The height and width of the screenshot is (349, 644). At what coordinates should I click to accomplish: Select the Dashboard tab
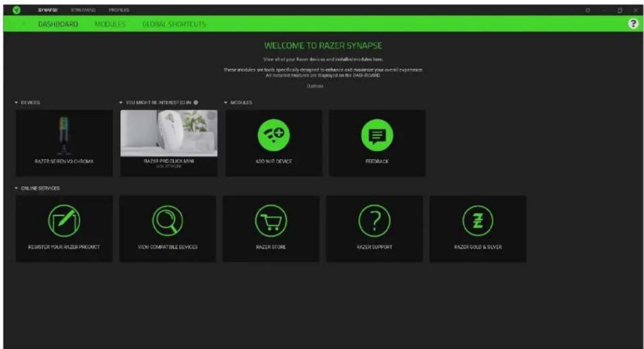tap(58, 24)
